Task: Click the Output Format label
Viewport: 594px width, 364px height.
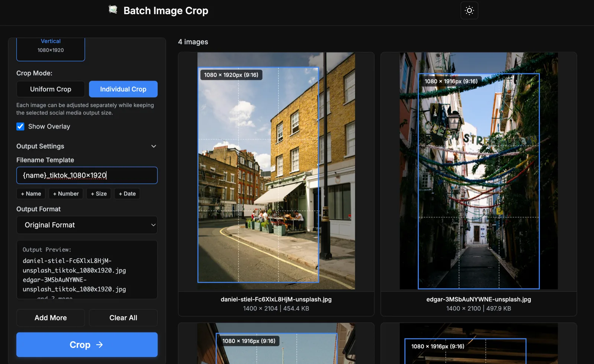Action: 38,209
